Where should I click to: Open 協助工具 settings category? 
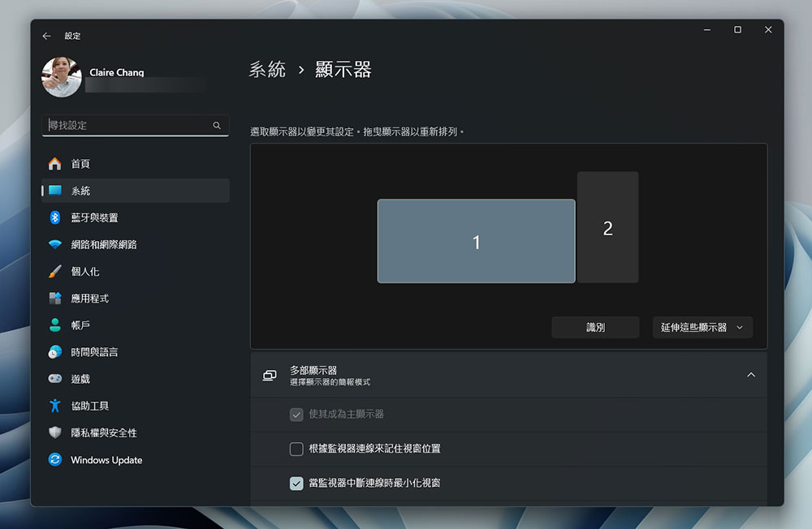pyautogui.click(x=135, y=406)
